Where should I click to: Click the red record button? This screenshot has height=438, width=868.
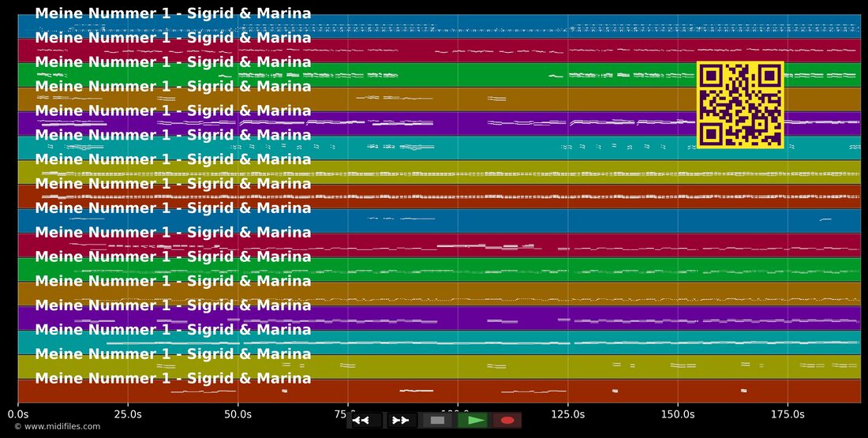point(507,421)
